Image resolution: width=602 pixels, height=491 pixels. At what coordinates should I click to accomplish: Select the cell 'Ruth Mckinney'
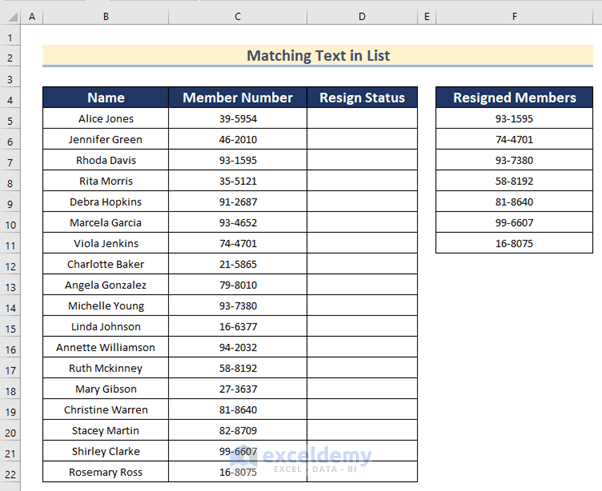click(x=106, y=368)
